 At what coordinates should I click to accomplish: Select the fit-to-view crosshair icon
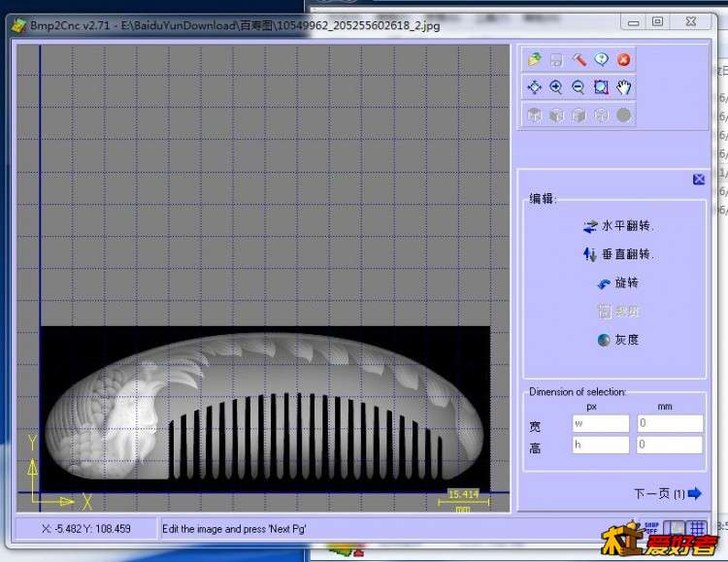534,87
